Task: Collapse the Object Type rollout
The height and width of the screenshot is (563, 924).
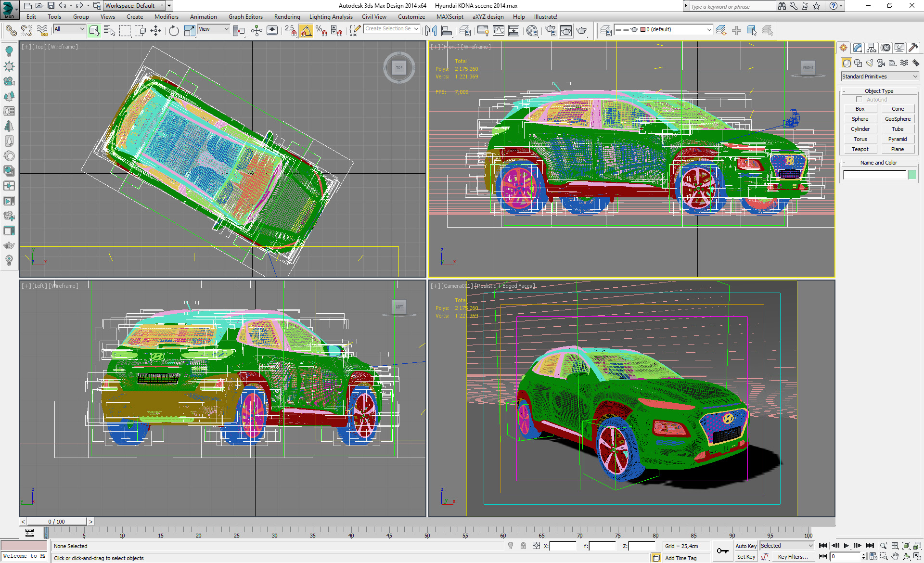Action: pyautogui.click(x=879, y=91)
